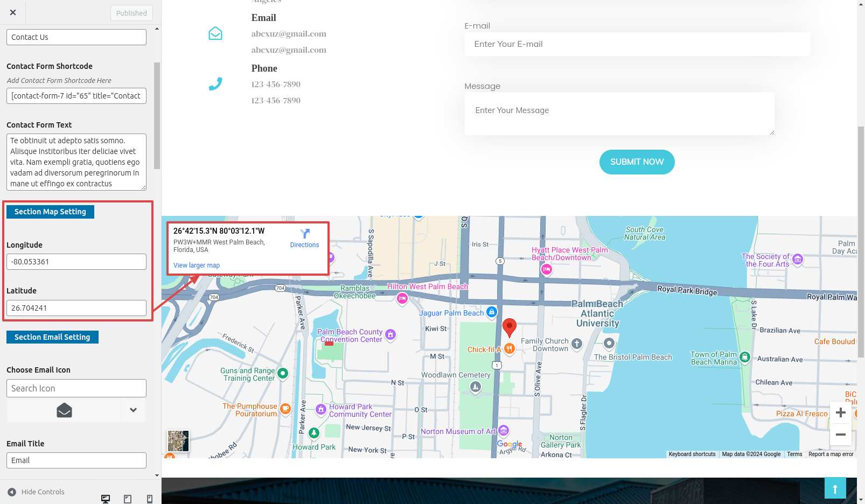Click the Published button

point(131,13)
